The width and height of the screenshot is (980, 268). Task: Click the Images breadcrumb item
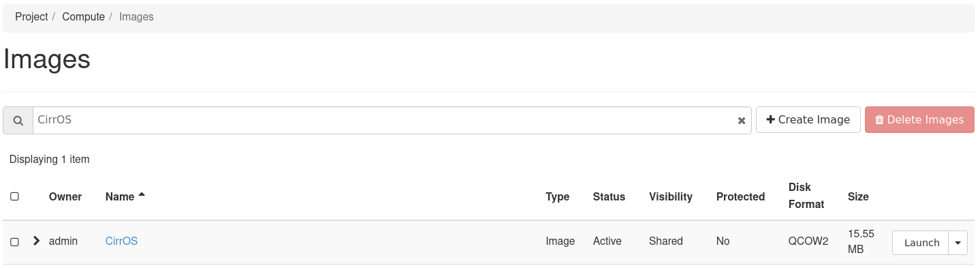click(136, 16)
